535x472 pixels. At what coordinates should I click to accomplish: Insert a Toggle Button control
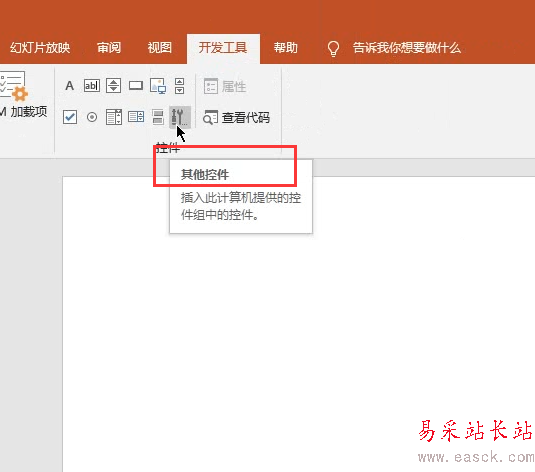click(158, 117)
